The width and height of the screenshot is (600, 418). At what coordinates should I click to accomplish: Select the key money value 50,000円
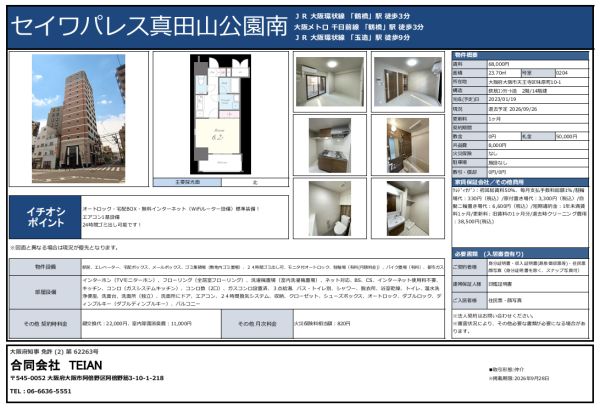566,136
